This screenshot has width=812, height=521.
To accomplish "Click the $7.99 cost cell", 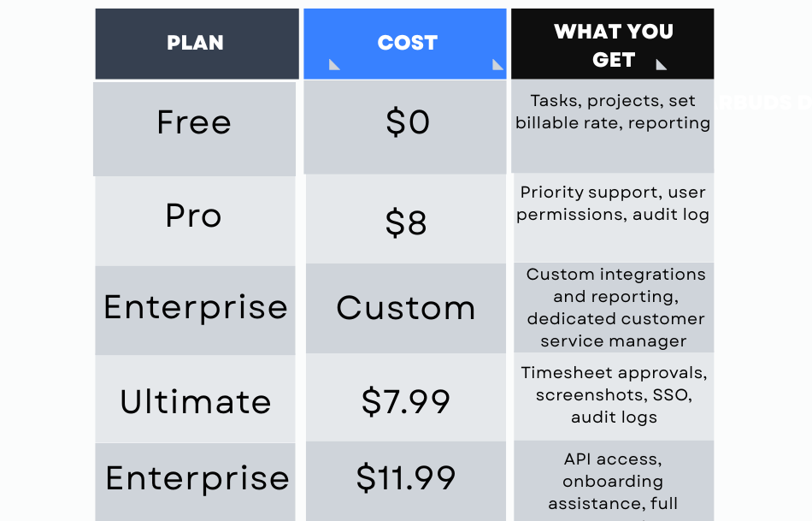I will coord(406,397).
